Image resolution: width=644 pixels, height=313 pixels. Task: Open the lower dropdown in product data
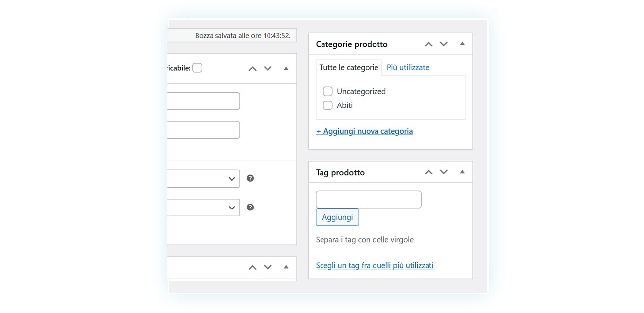point(204,208)
